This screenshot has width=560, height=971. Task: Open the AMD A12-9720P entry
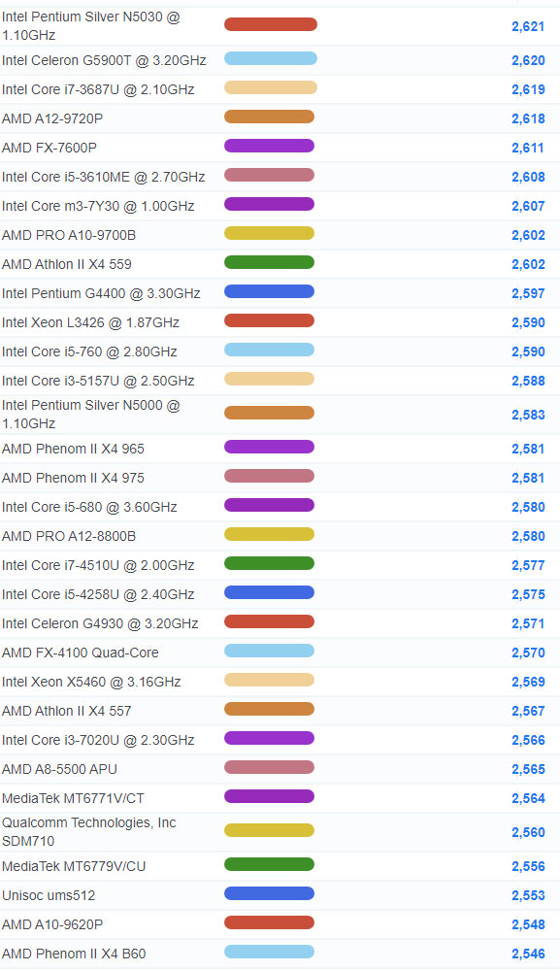pos(52,118)
